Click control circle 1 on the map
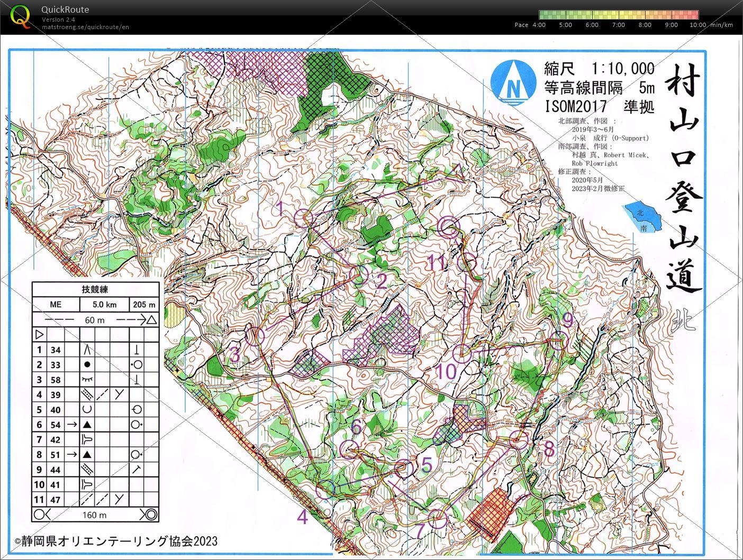 tap(304, 217)
